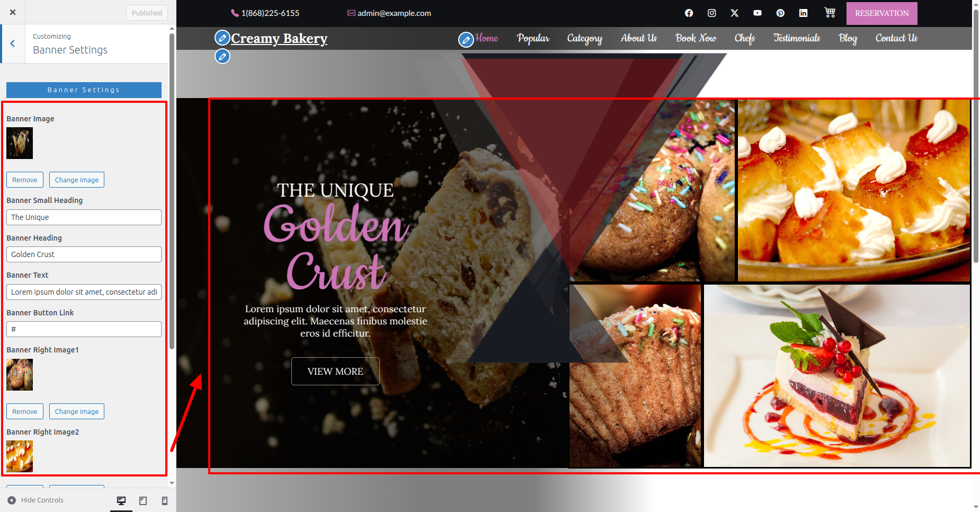Focus the Banner Button Link field

click(84, 329)
